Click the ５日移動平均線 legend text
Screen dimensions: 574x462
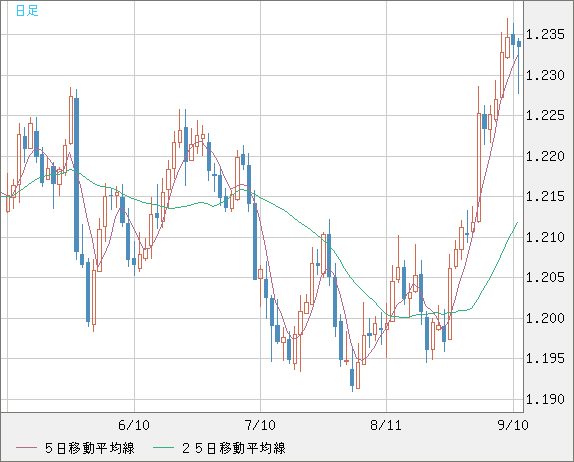90,448
